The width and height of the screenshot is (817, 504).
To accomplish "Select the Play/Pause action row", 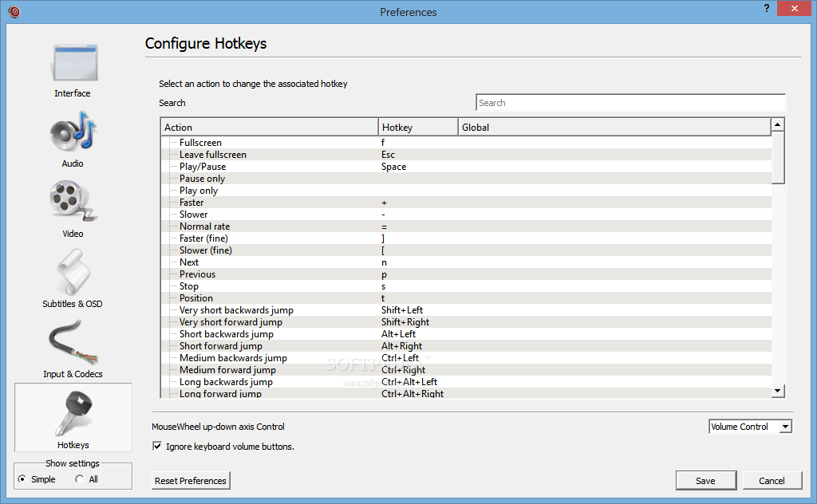I will point(466,166).
